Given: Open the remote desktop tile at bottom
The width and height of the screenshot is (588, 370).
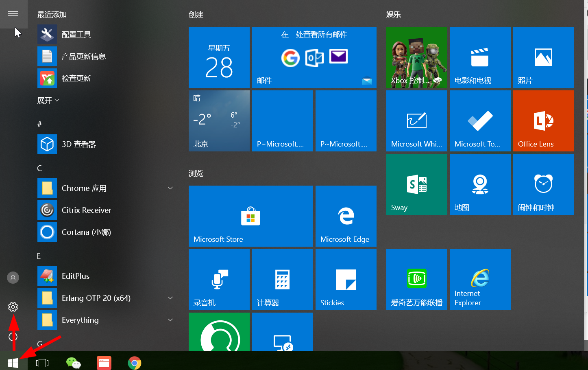Looking at the screenshot, I should coord(283,332).
